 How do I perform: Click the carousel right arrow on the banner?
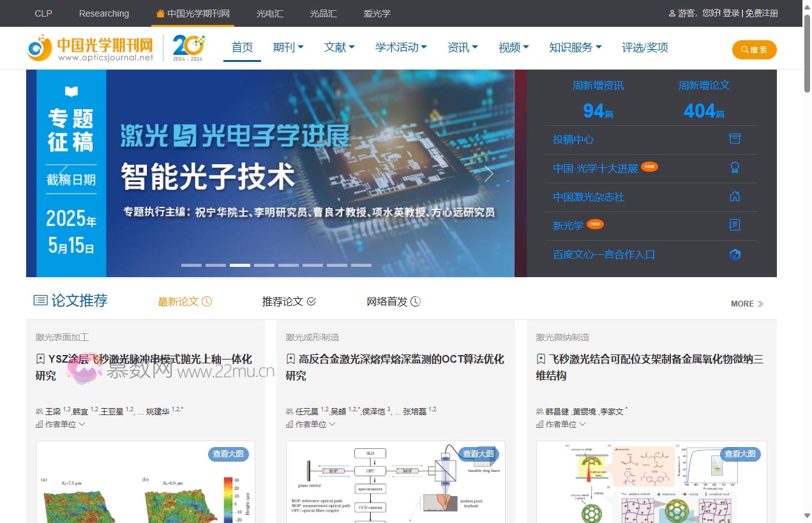pyautogui.click(x=489, y=173)
